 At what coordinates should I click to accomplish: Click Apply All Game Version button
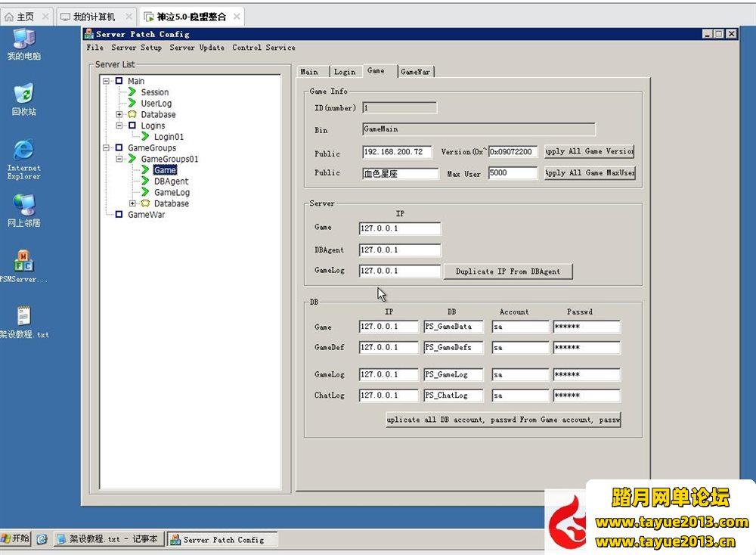[589, 151]
